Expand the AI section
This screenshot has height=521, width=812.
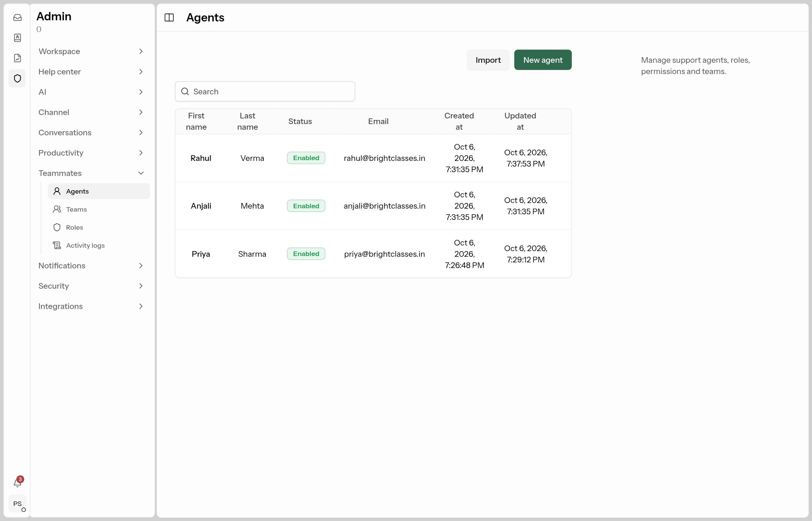click(x=91, y=92)
